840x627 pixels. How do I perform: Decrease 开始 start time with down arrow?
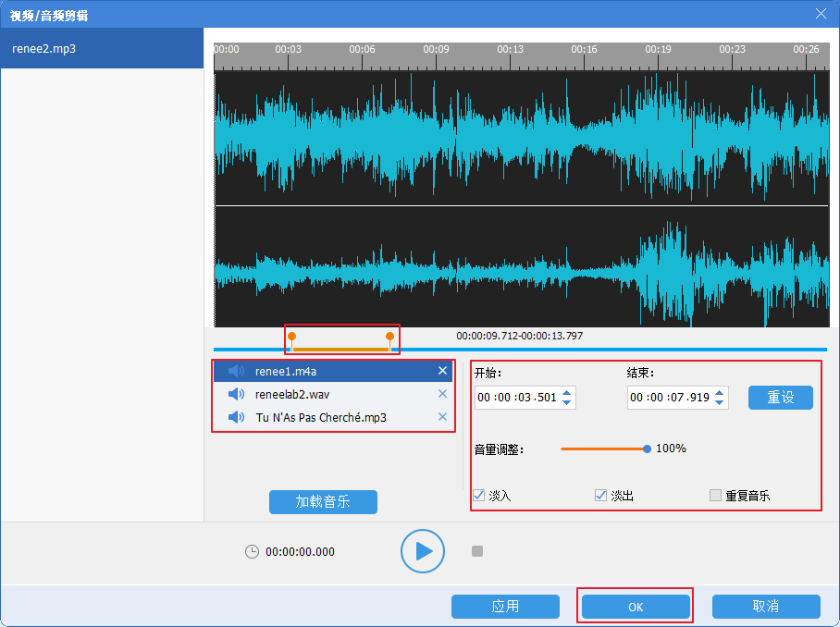[567, 403]
